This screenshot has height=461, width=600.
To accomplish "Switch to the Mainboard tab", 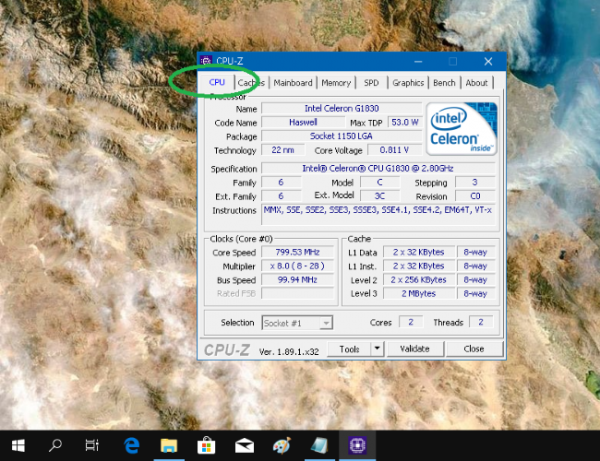I will coord(293,83).
